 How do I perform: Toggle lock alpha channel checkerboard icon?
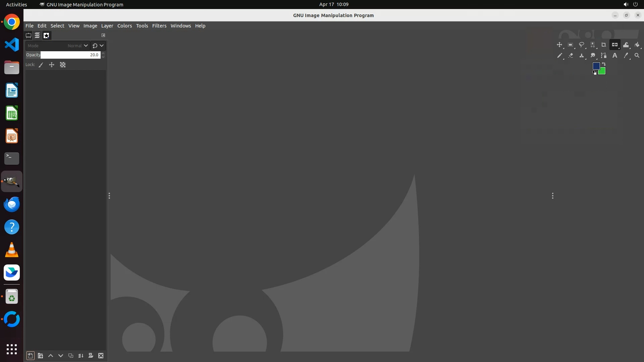(63, 65)
